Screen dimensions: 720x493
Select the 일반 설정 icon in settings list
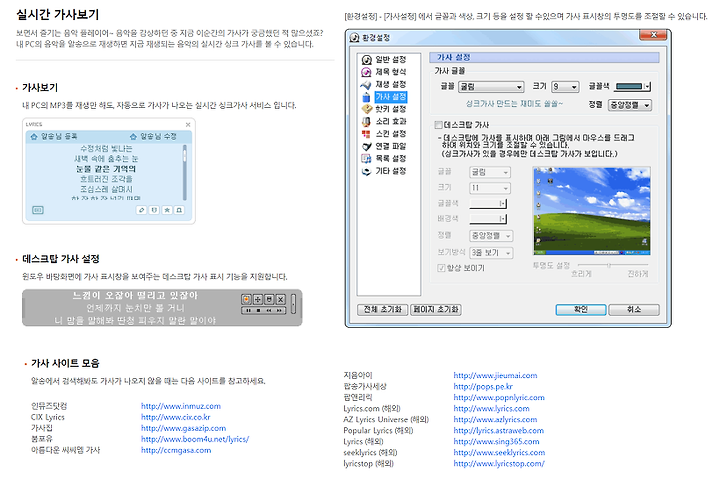(x=366, y=60)
